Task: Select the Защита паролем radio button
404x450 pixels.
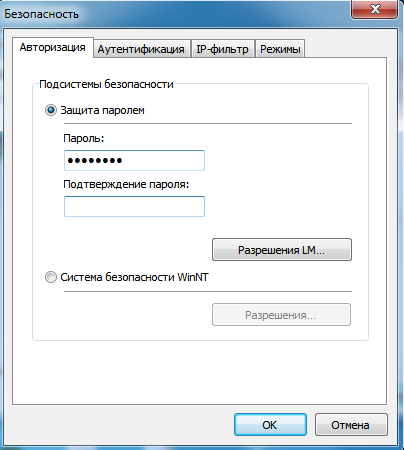Action: point(51,110)
